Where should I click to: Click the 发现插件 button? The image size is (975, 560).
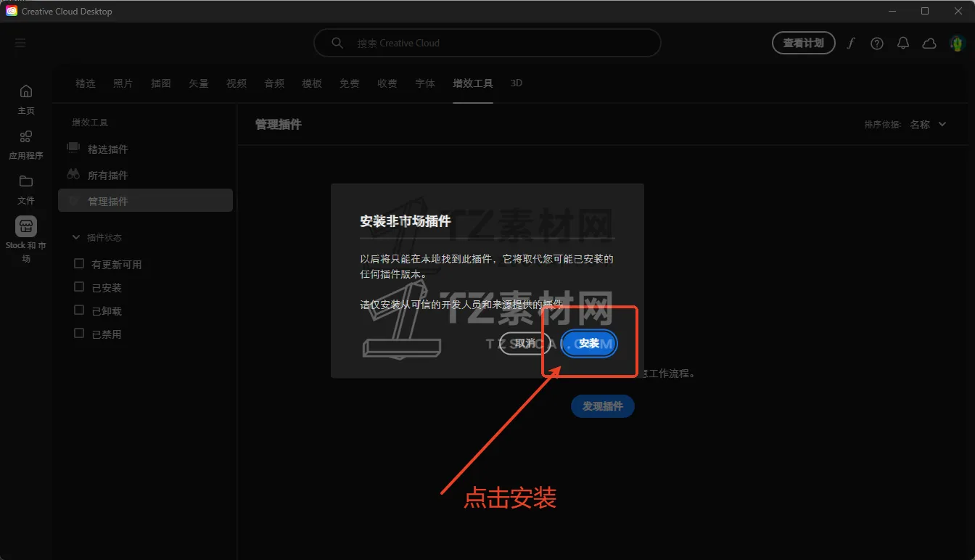[x=603, y=406]
